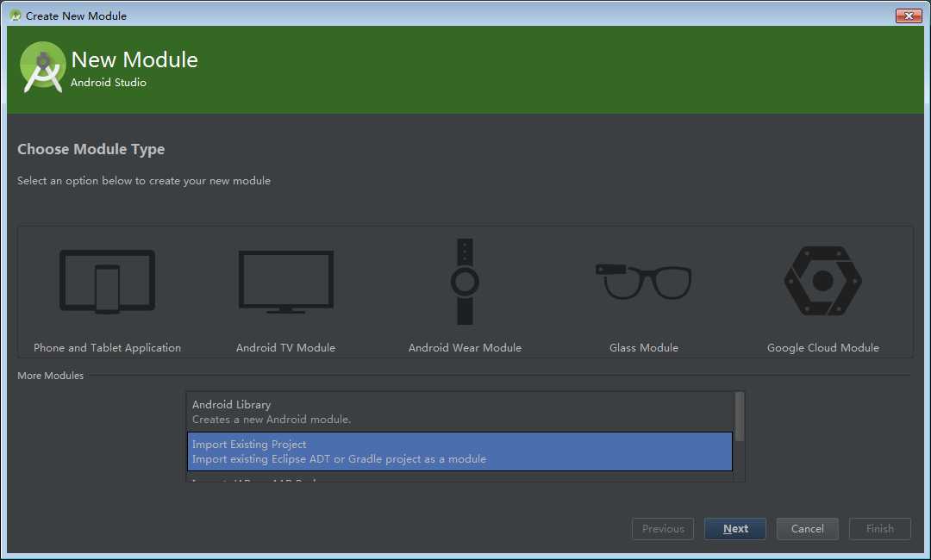Viewport: 931px width, 560px height.
Task: Click the Android Studio logo in header
Action: pos(42,67)
